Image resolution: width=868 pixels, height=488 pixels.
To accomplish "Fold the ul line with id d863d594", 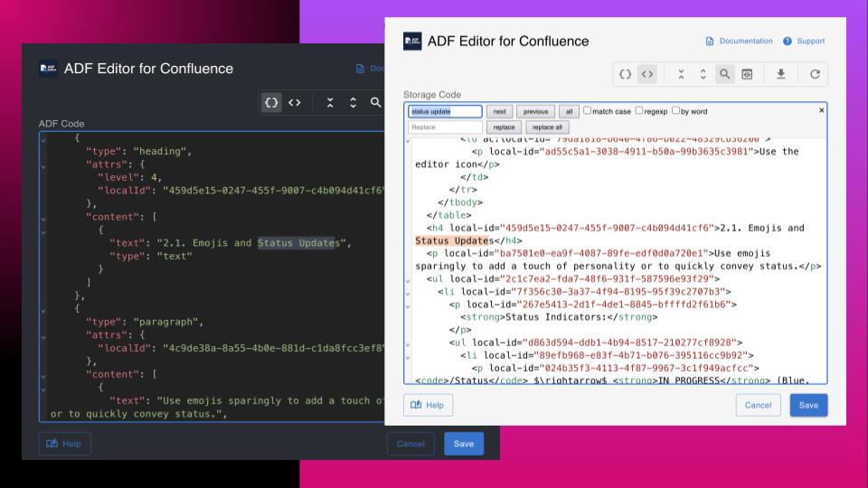I will (x=409, y=344).
